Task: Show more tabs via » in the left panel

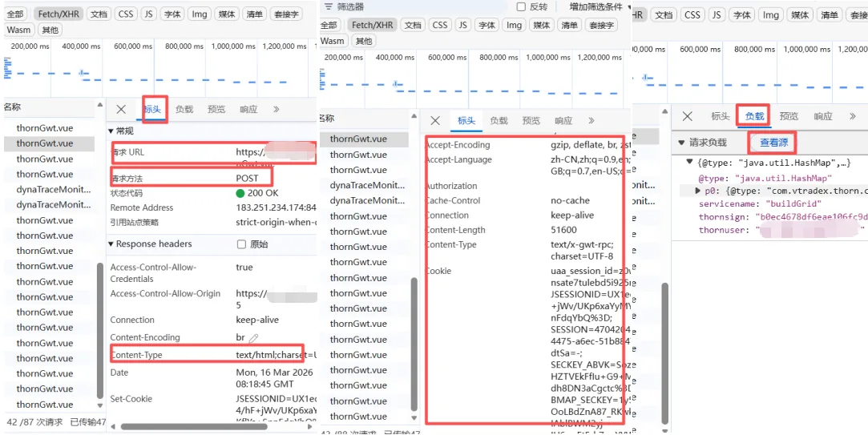Action: tap(277, 109)
